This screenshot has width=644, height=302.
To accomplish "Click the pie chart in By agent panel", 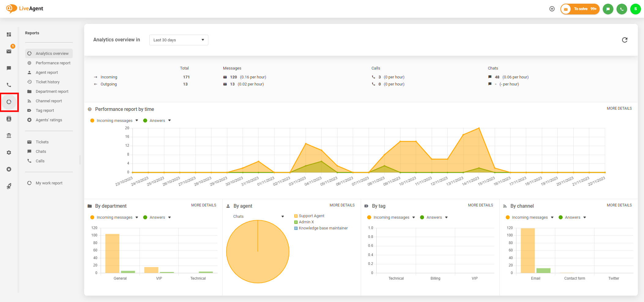I will point(258,251).
